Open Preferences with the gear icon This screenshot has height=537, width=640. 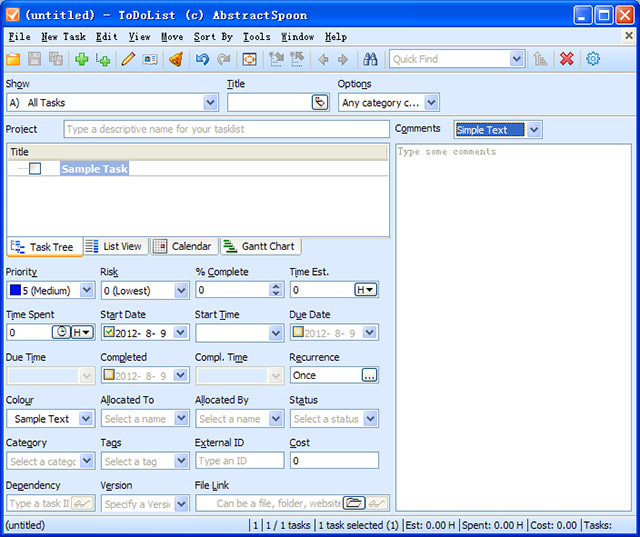click(593, 59)
